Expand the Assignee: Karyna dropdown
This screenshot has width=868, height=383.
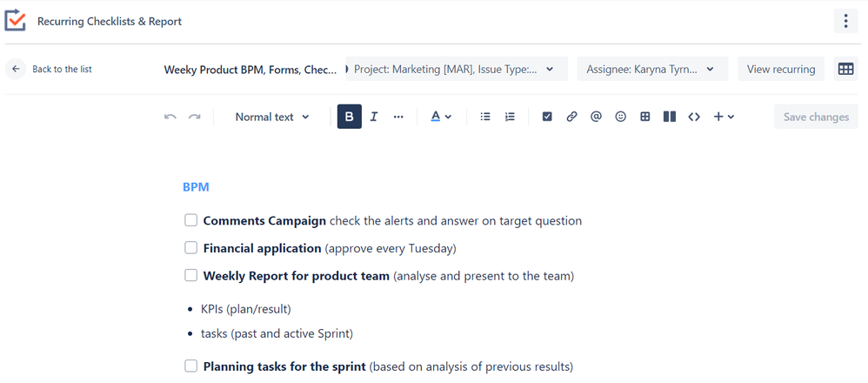pos(651,70)
